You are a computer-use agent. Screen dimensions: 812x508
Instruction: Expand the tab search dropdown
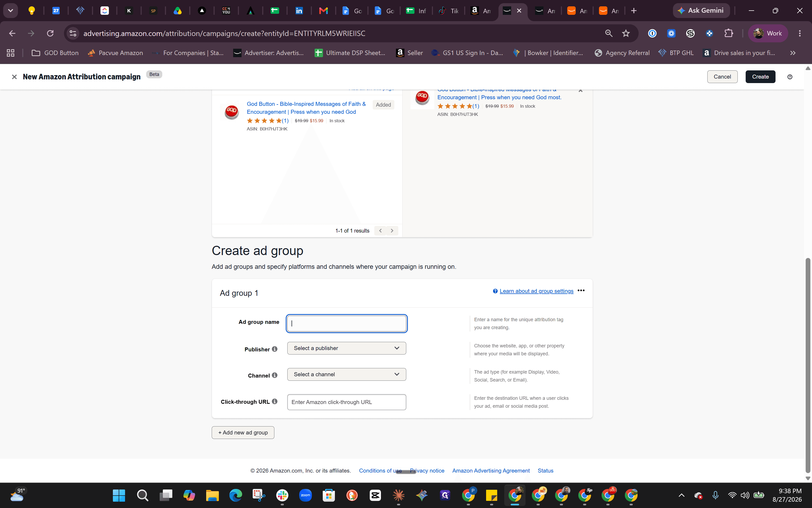pyautogui.click(x=10, y=11)
